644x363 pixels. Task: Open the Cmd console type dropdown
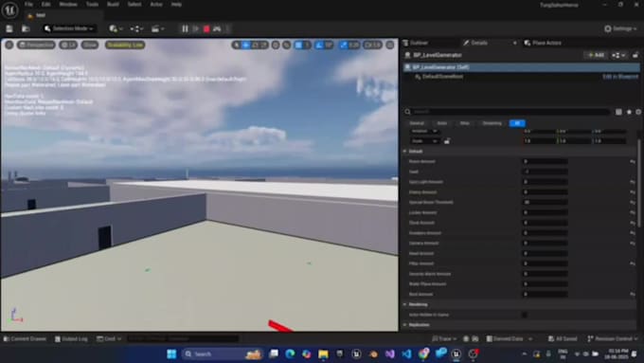pos(109,338)
